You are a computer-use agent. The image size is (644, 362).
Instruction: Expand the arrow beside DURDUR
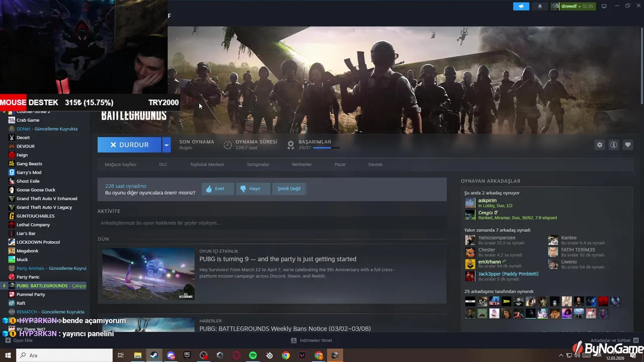(167, 145)
